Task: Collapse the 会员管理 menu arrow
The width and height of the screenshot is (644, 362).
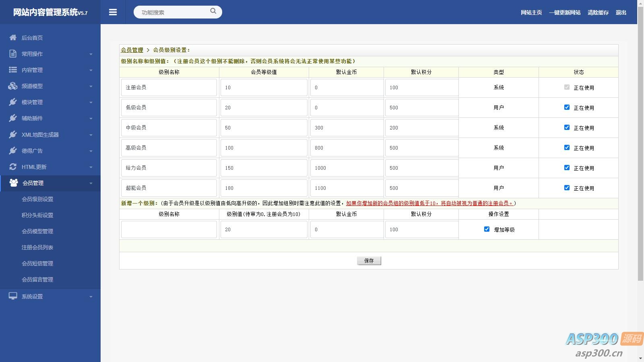Action: (91, 183)
